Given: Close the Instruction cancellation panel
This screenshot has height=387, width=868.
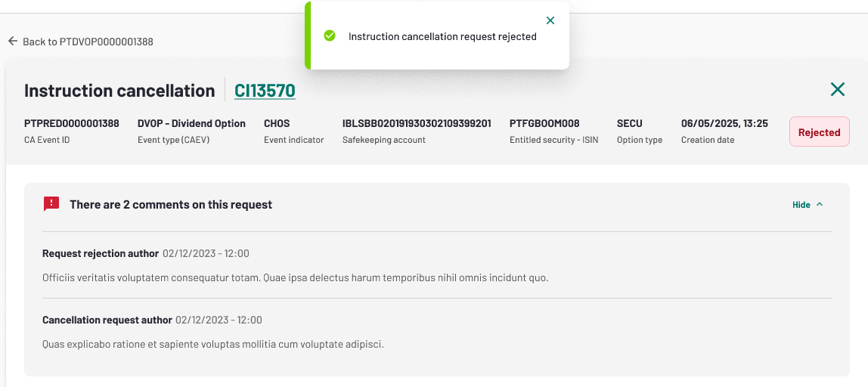Looking at the screenshot, I should pyautogui.click(x=838, y=89).
